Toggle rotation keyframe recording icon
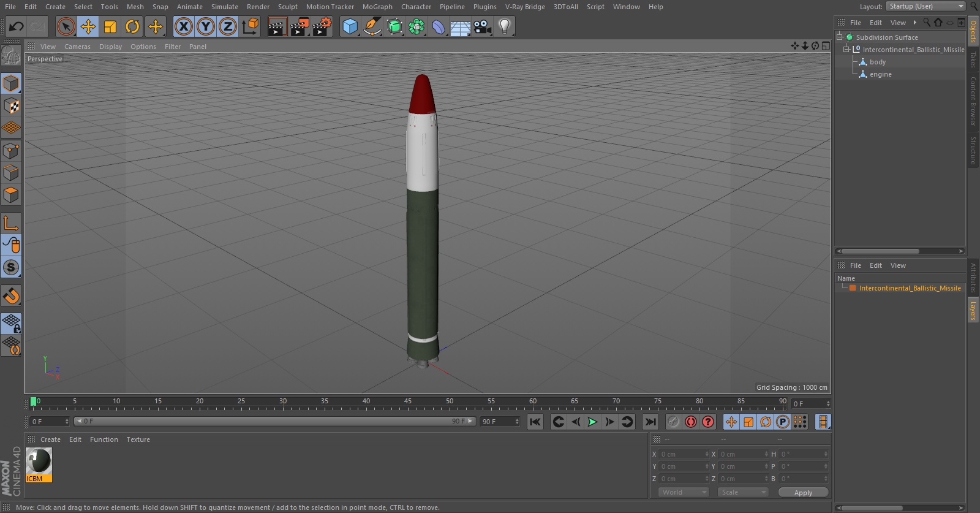This screenshot has height=513, width=980. pos(766,422)
